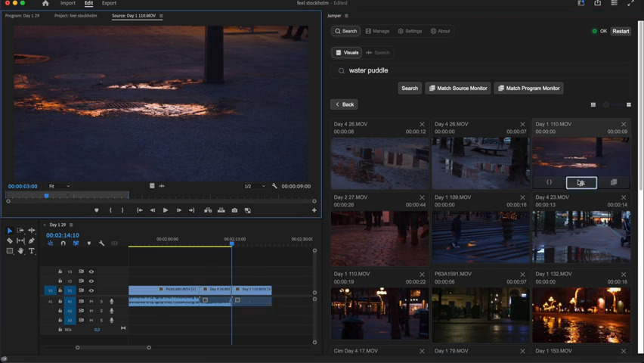The height and width of the screenshot is (363, 644).
Task: Select the Razor tool in the toolbar
Action: point(10,240)
